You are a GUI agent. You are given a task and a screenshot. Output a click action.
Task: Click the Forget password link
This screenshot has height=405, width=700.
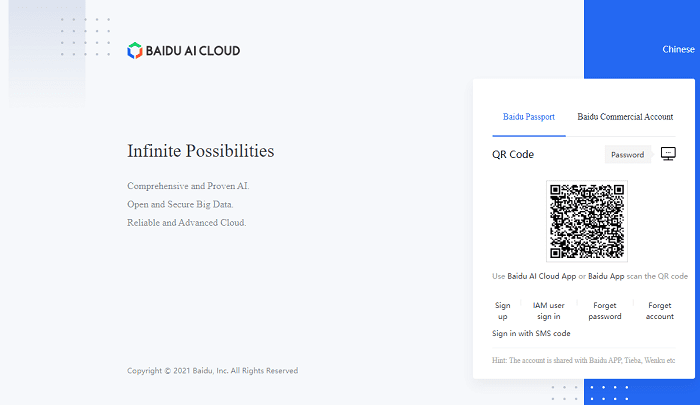[605, 310]
